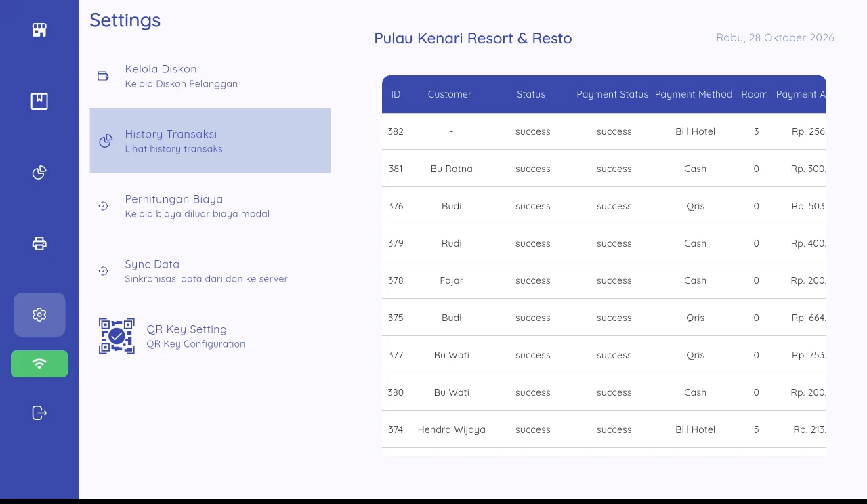Click Qris method in row 376

tap(696, 206)
